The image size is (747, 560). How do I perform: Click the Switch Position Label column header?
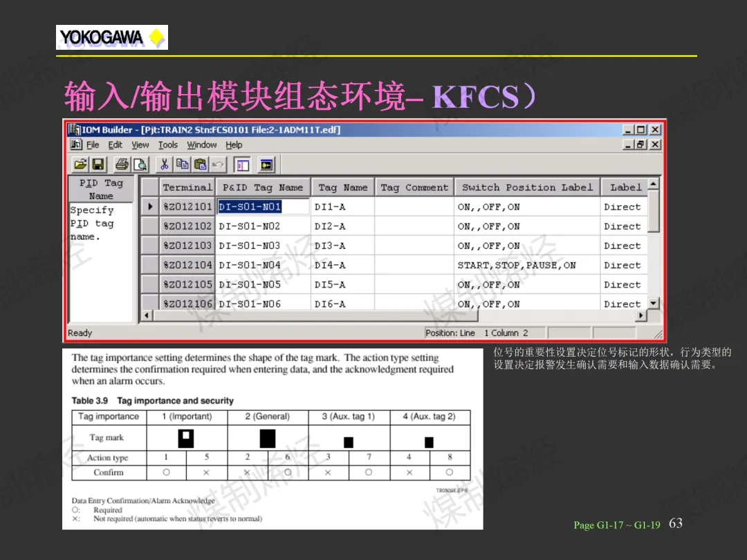pyautogui.click(x=527, y=187)
